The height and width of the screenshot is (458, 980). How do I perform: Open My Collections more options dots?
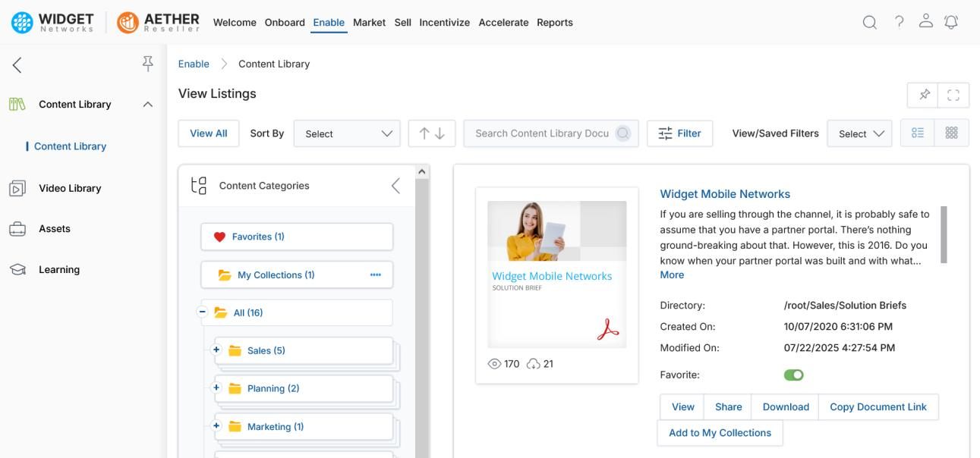pos(375,275)
